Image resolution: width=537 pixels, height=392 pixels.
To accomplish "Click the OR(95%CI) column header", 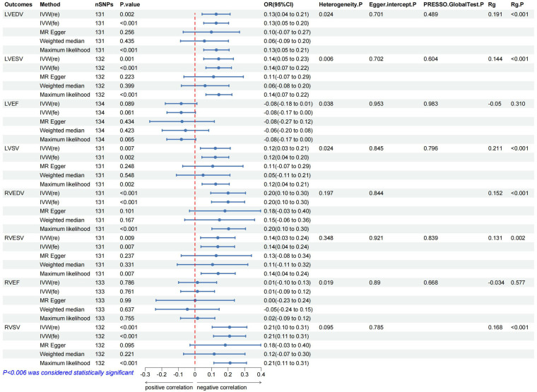I will pyautogui.click(x=278, y=4).
